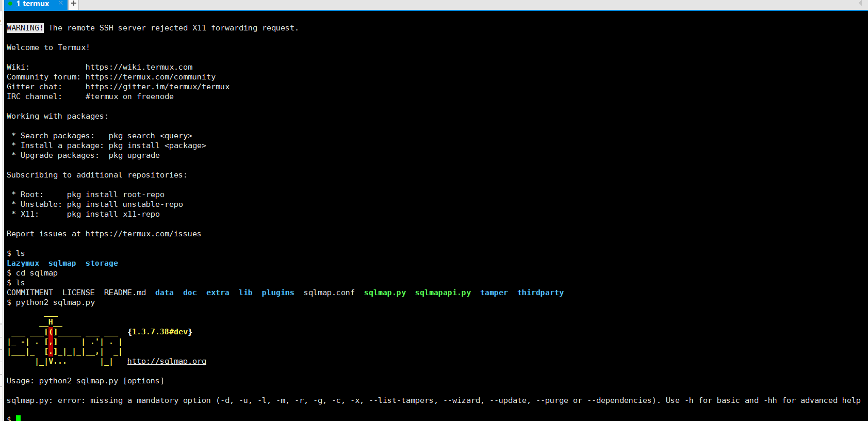Click the 'Usage: python2 sqlmap.py [options]' line
This screenshot has width=868, height=421.
(x=85, y=381)
